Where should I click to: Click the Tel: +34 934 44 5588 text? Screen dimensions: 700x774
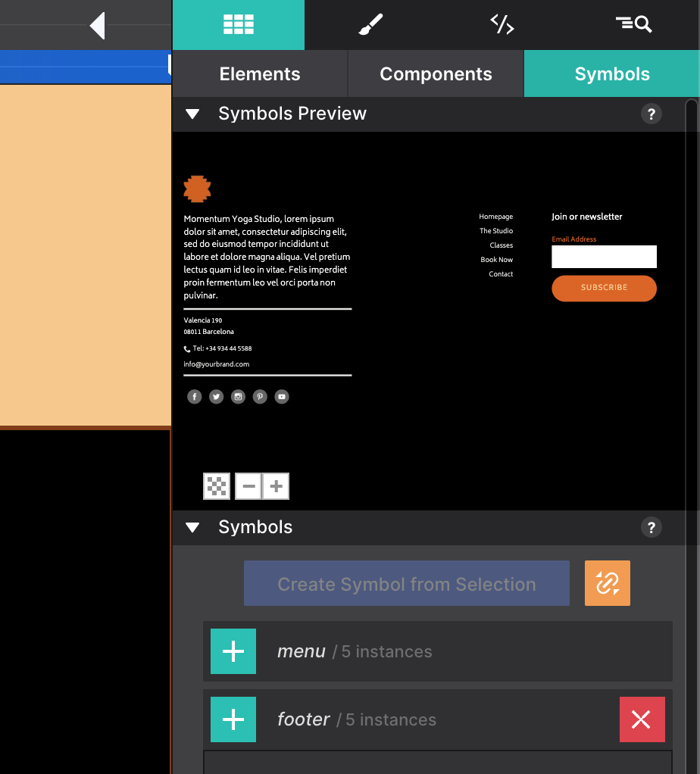click(x=222, y=348)
